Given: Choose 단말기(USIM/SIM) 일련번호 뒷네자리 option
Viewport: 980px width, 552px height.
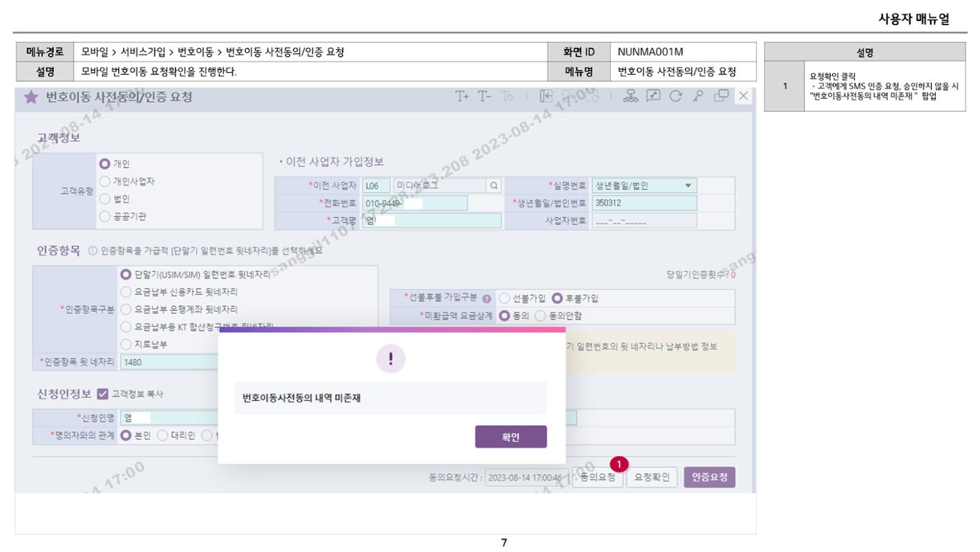Looking at the screenshot, I should point(126,275).
